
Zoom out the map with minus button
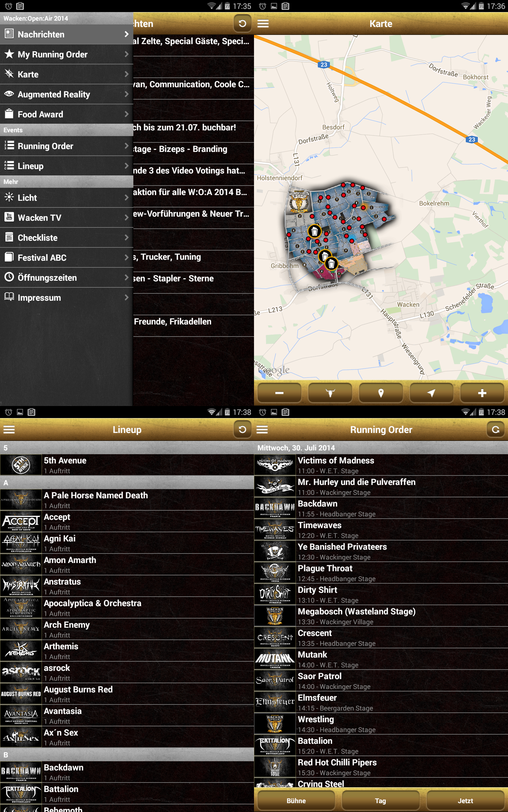point(279,393)
